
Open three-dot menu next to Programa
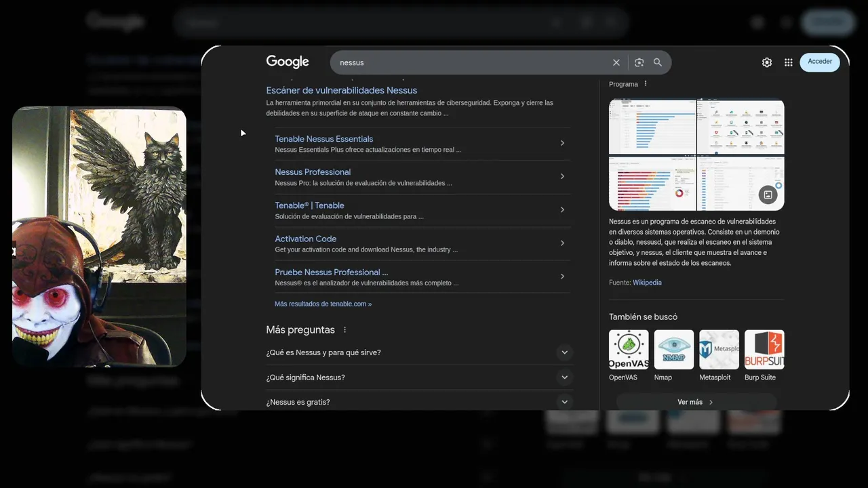[x=646, y=83]
